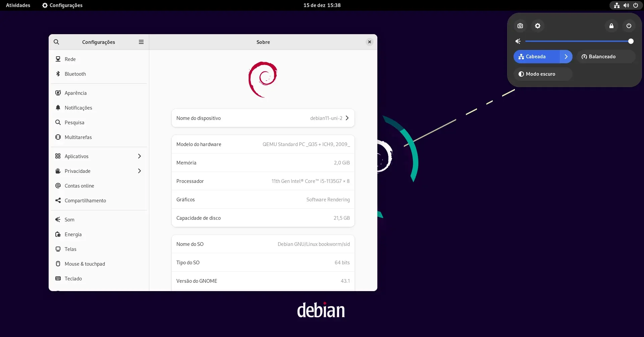Click the Contas online at-sign icon
Screen dimensions: 644x337
58,186
